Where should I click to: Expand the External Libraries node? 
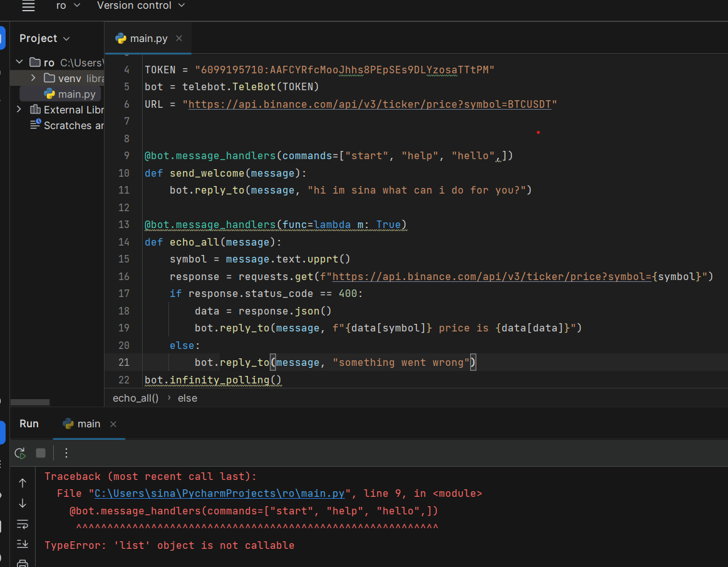19,110
